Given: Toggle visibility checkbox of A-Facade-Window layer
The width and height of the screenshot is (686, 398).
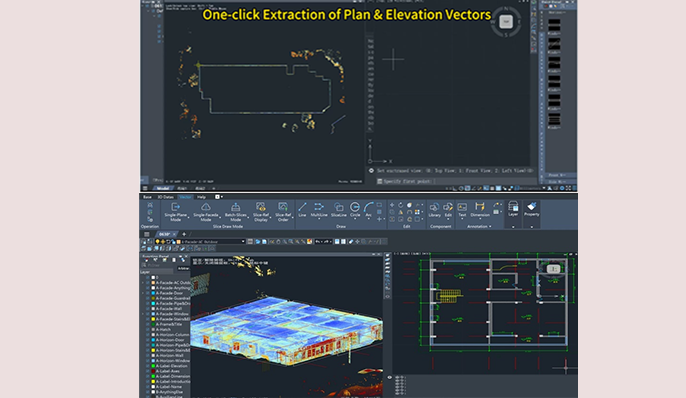Looking at the screenshot, I should [x=148, y=314].
